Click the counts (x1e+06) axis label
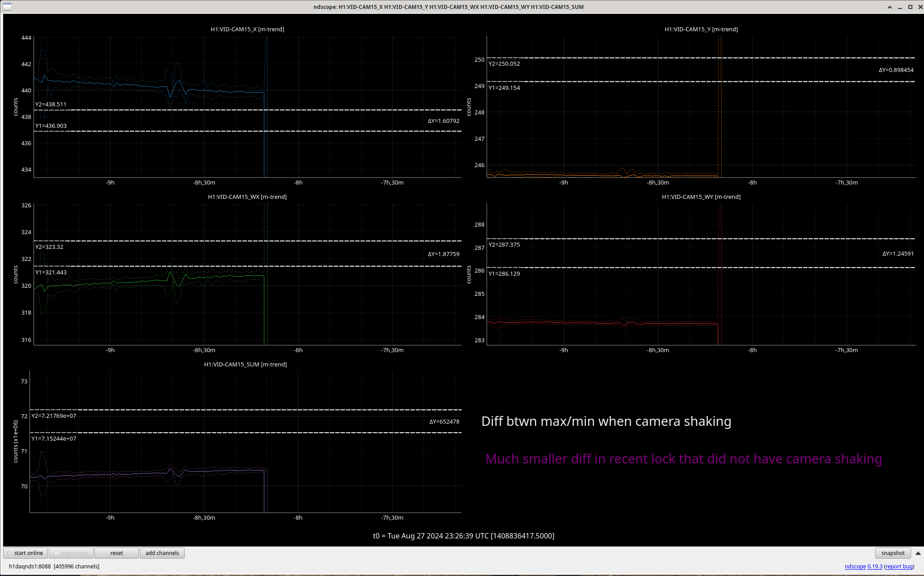This screenshot has height=576, width=924. pos(16,441)
